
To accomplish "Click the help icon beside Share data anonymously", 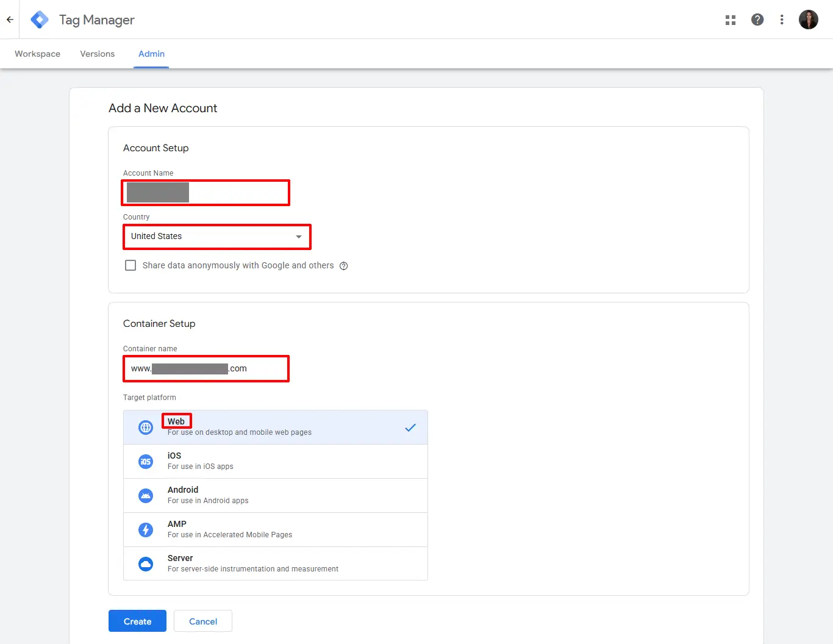I will [344, 266].
